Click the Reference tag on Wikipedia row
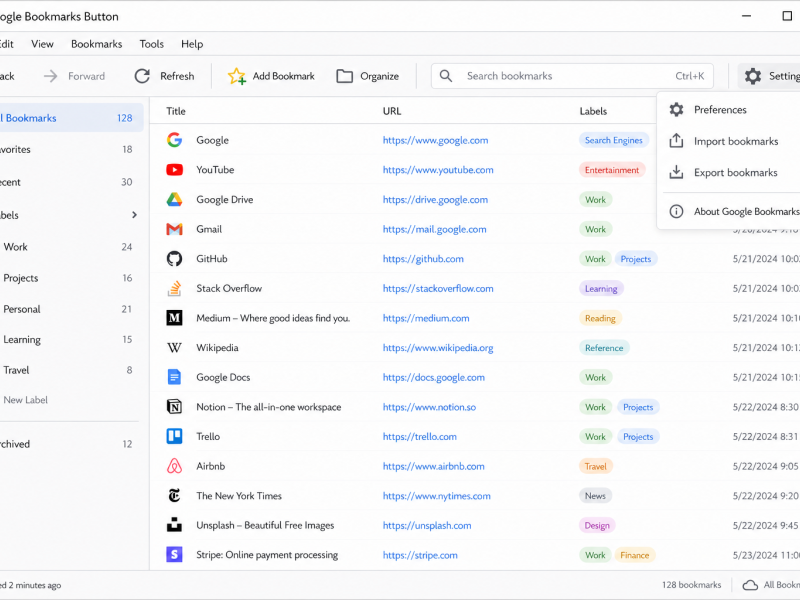 604,348
